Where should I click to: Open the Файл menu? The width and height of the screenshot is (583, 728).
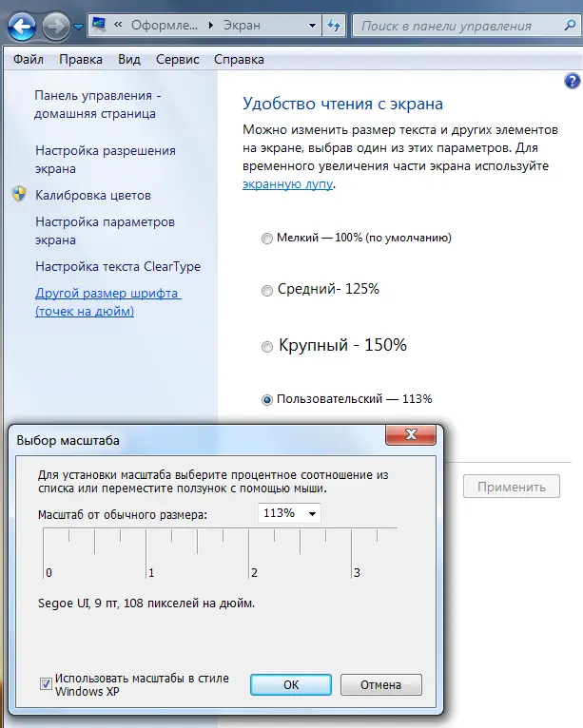[29, 60]
